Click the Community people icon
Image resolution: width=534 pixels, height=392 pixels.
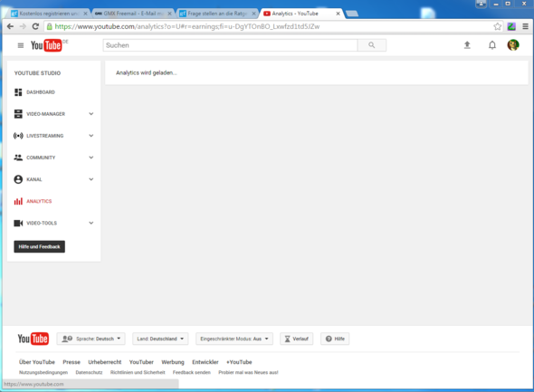click(x=18, y=158)
